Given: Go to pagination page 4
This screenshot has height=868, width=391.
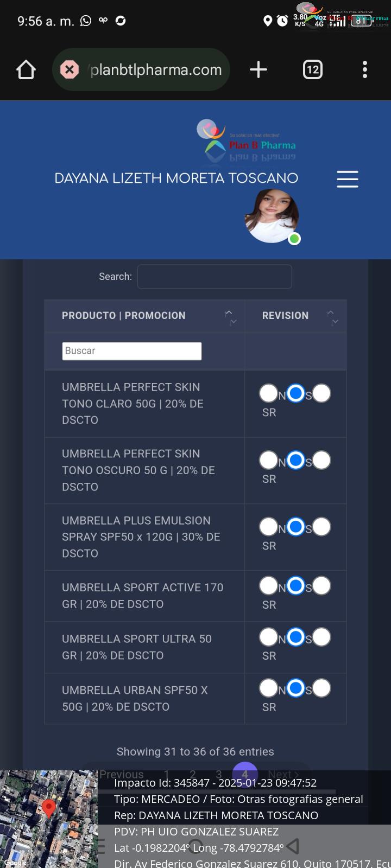Looking at the screenshot, I should [244, 774].
